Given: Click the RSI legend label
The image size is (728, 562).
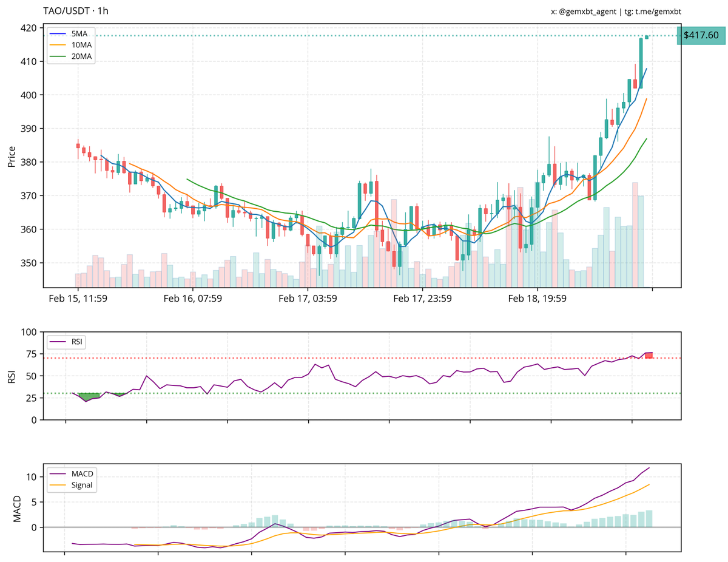Looking at the screenshot, I should (x=77, y=342).
